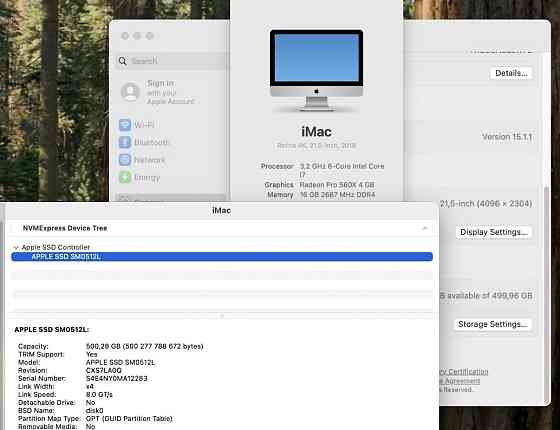
Task: Click the Revision value CXS7LA0Q
Action: pos(104,370)
